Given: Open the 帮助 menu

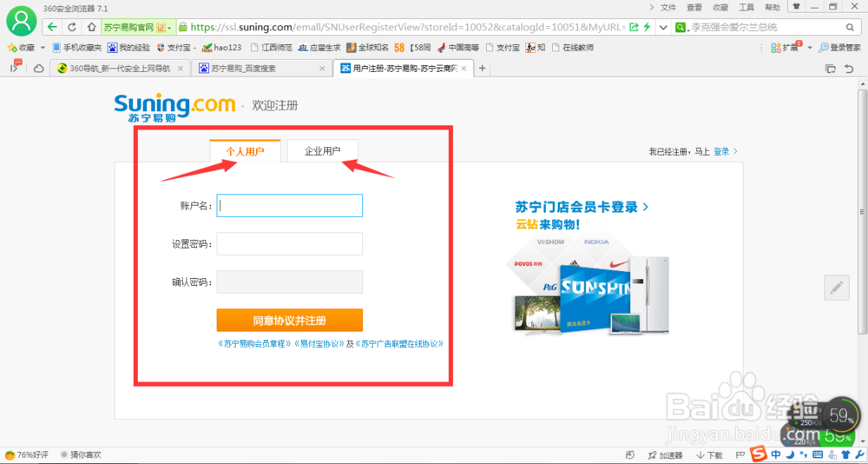Looking at the screenshot, I should tap(773, 7).
